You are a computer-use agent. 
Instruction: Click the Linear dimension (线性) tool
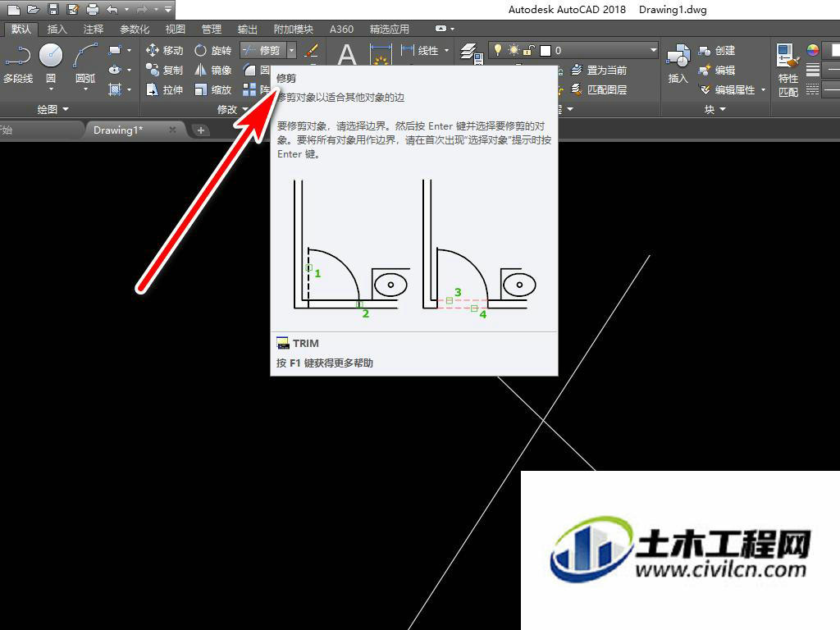pyautogui.click(x=421, y=50)
